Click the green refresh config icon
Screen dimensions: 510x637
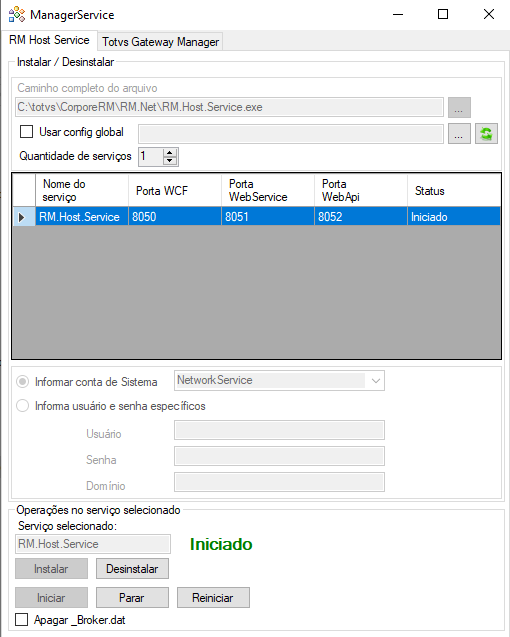tap(486, 134)
